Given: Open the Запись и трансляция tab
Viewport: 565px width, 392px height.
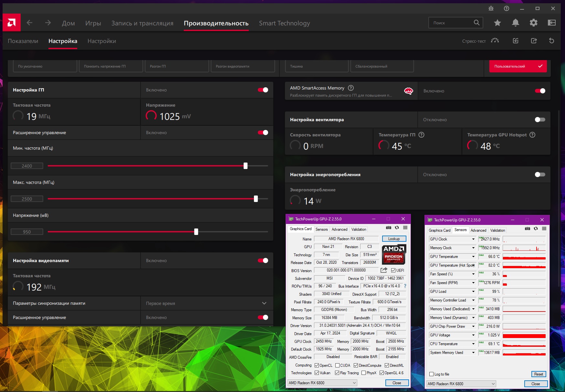Looking at the screenshot, I should pyautogui.click(x=142, y=23).
